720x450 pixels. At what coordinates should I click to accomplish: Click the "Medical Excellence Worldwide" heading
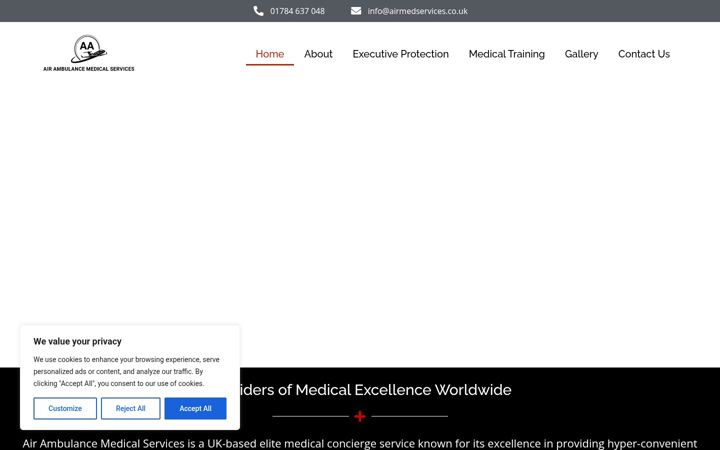click(x=374, y=390)
